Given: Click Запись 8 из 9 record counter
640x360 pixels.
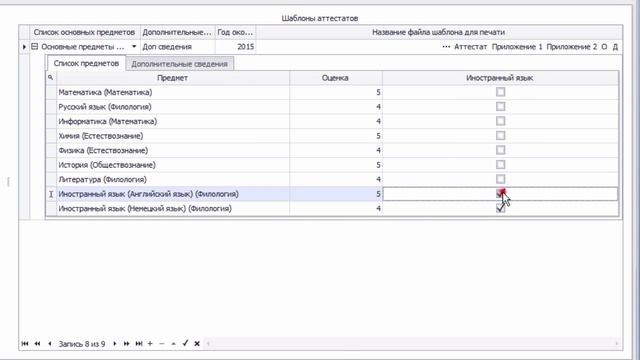Looking at the screenshot, I should click(82, 344).
